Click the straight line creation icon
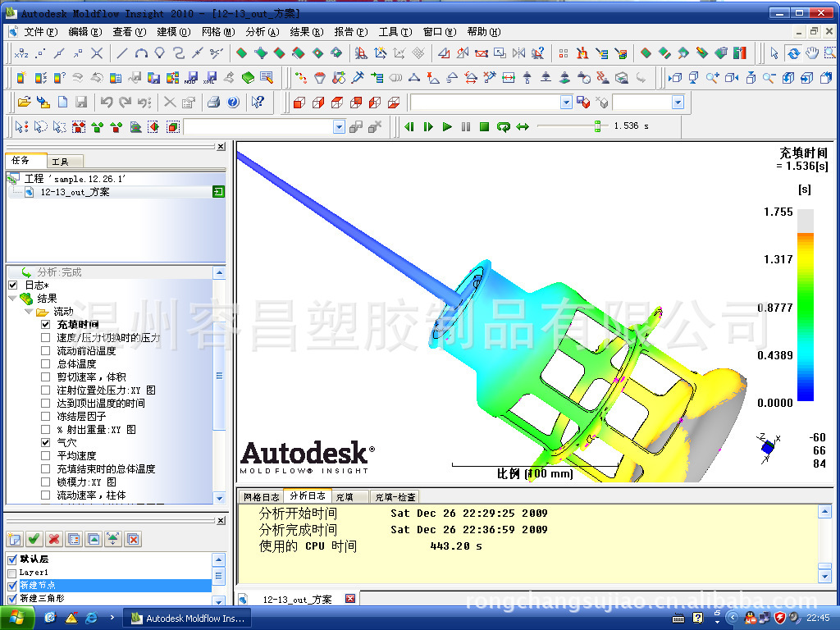The height and width of the screenshot is (630, 840). tap(122, 53)
